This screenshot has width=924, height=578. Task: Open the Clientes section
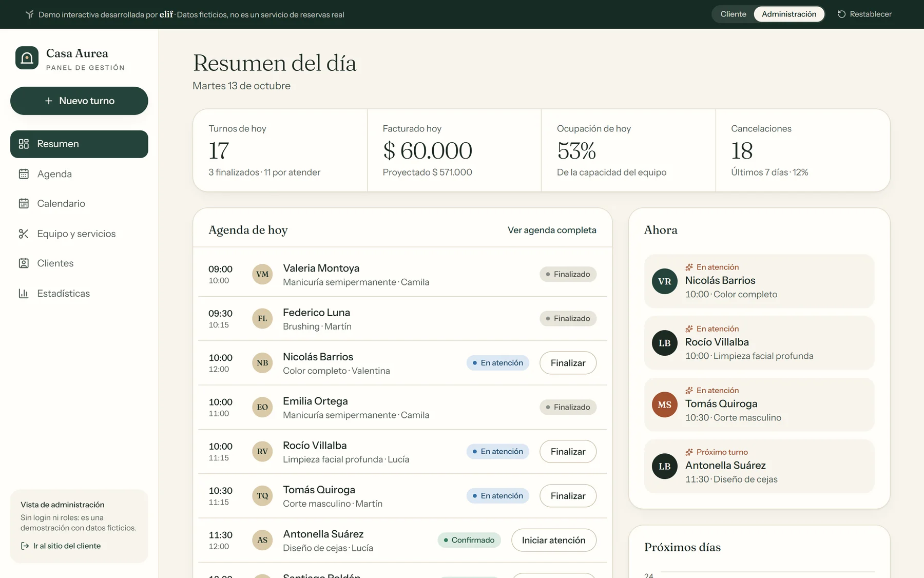[79, 263]
